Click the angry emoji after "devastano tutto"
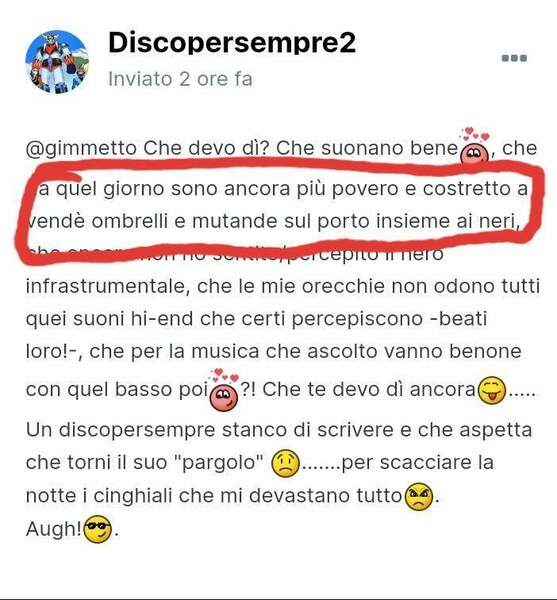 click(419, 497)
